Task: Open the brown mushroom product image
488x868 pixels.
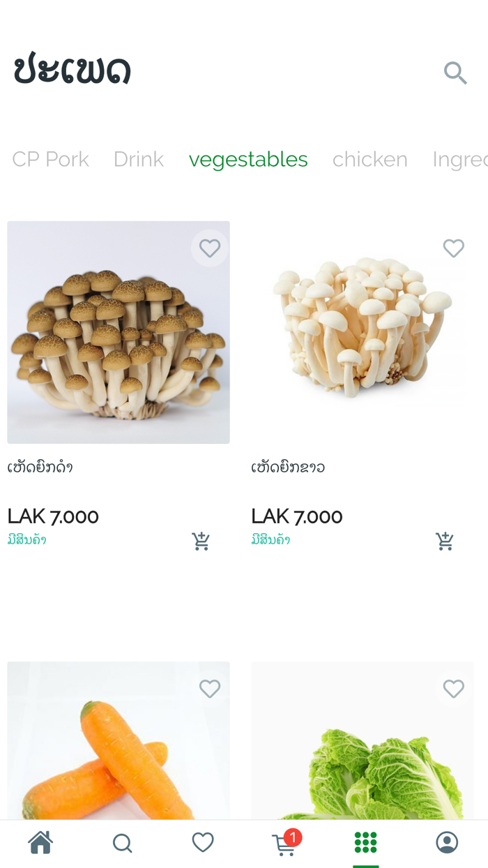Action: coord(119,332)
